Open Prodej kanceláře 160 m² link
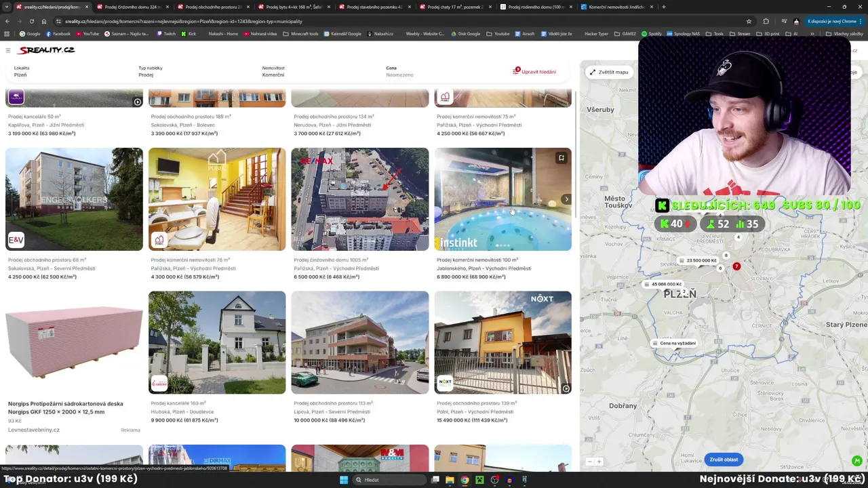 [x=178, y=403]
